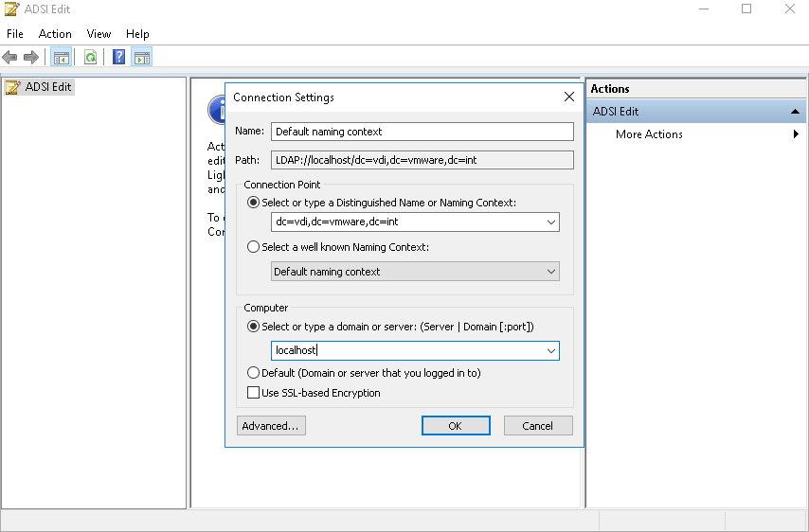Screen dimensions: 809x532
Task: Open the Help toolbar icon
Action: [x=118, y=57]
